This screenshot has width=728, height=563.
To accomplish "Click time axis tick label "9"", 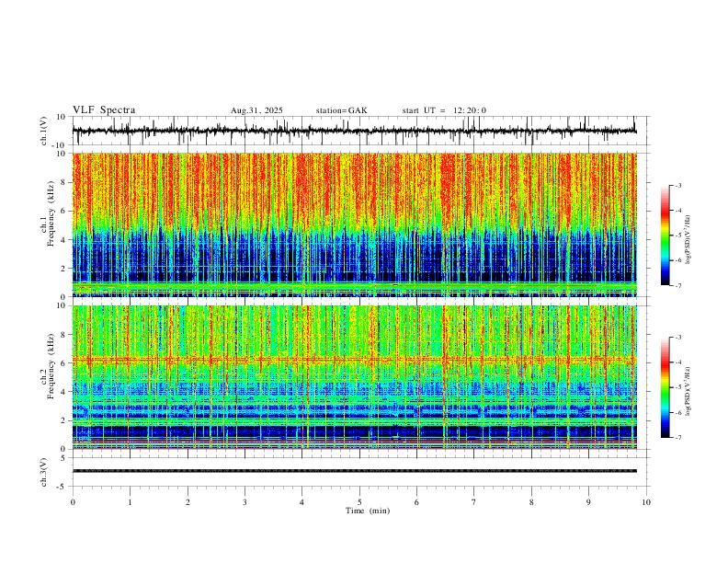I will tap(588, 502).
